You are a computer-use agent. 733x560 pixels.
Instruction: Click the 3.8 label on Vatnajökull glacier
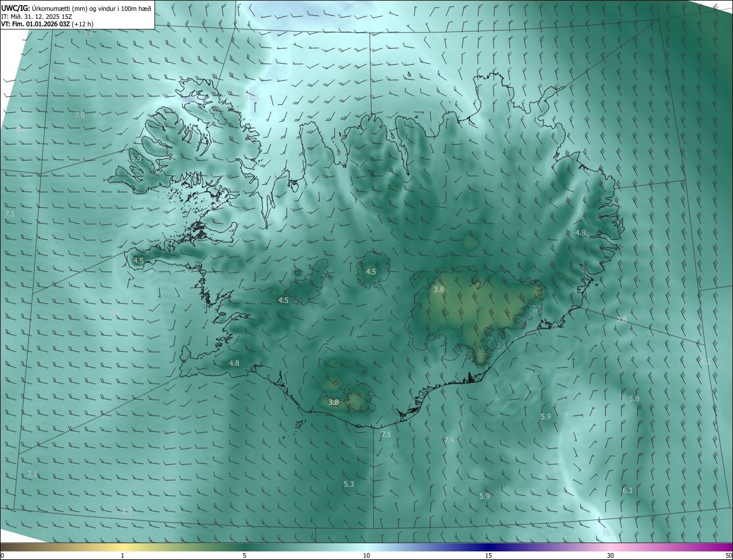pyautogui.click(x=439, y=290)
